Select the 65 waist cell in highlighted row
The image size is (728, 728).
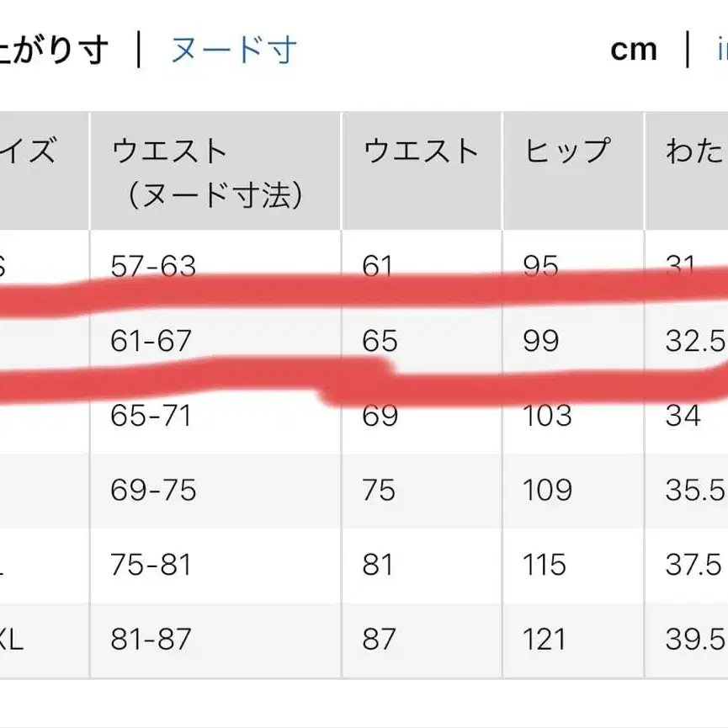point(378,342)
